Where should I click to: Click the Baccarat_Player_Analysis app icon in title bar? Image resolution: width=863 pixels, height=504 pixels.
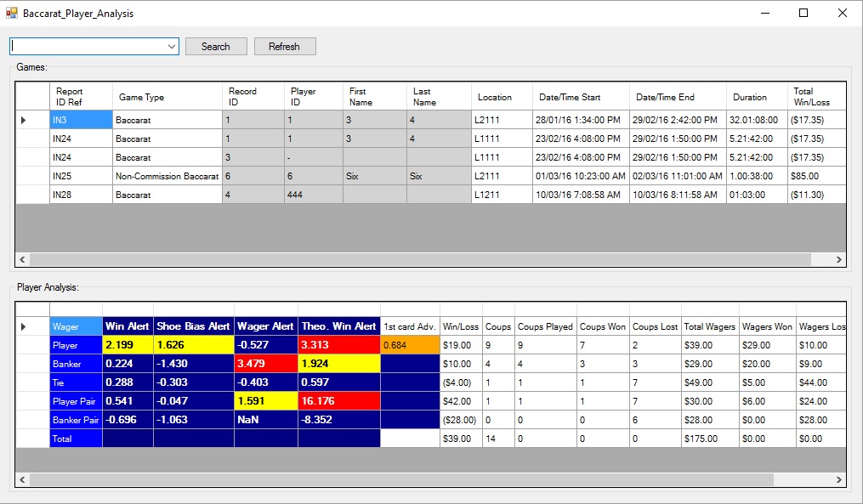[12, 14]
